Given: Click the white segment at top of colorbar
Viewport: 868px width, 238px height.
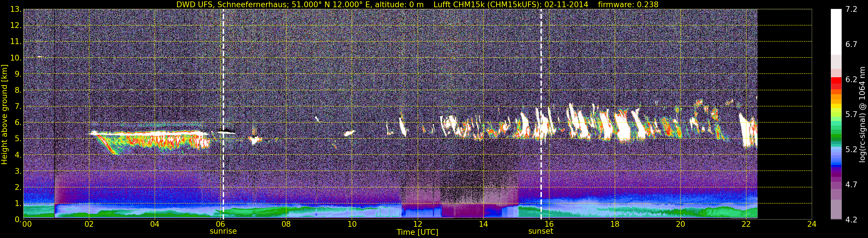Looking at the screenshot, I should (836, 32).
